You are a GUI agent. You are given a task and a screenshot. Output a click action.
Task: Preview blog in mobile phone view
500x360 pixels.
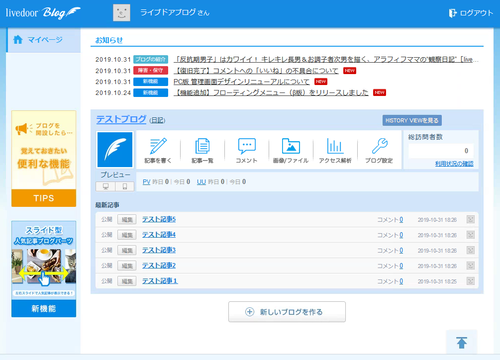coord(125,186)
